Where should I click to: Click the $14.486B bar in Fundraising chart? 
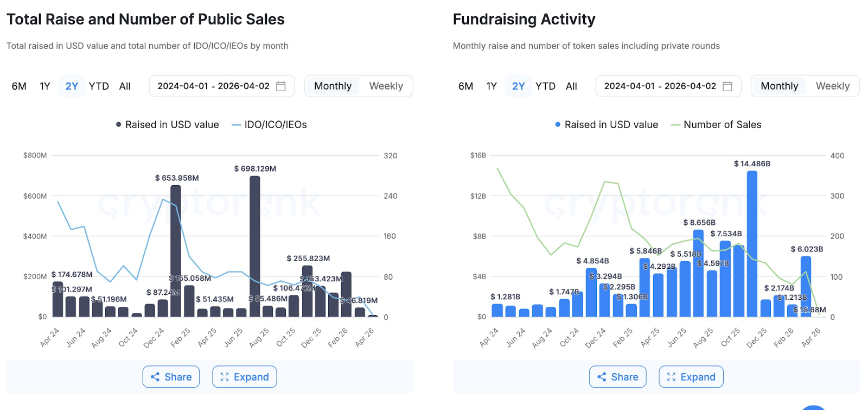752,244
